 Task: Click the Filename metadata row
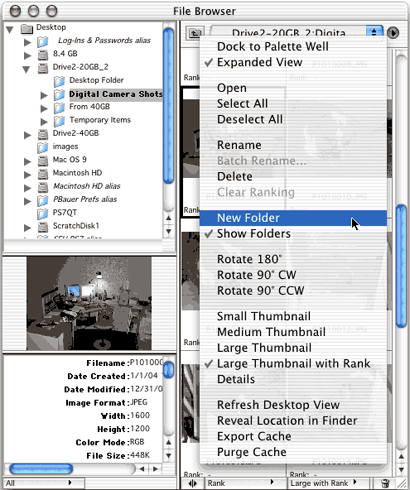[x=124, y=363]
